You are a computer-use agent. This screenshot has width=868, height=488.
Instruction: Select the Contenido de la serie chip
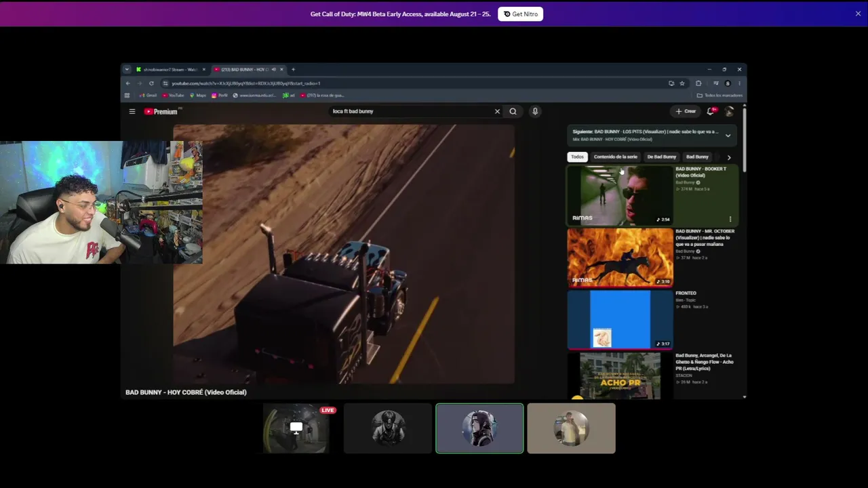[x=615, y=157]
